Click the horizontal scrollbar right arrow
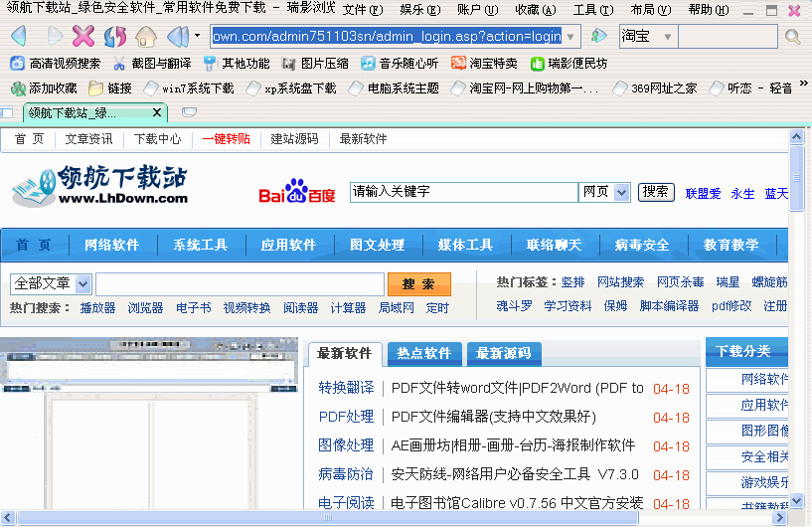The width and height of the screenshot is (812, 527). point(780,517)
